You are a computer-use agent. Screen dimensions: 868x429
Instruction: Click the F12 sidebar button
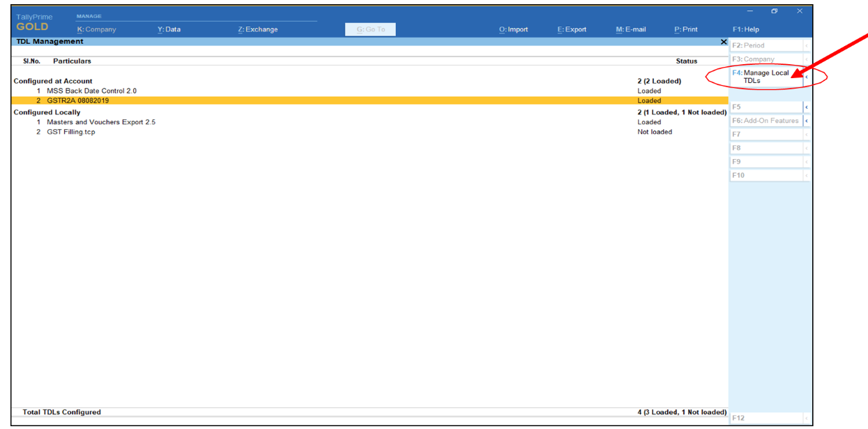[766, 419]
